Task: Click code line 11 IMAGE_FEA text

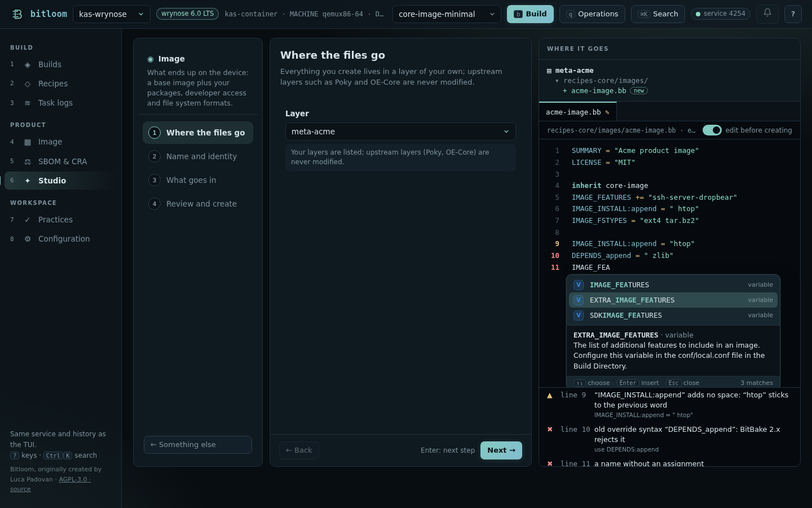Action: pyautogui.click(x=590, y=268)
